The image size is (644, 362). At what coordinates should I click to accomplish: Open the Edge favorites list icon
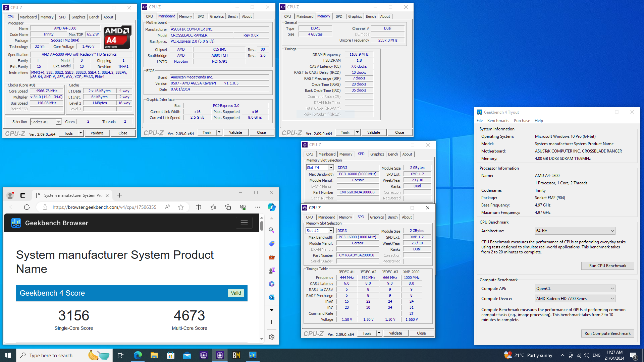tap(213, 207)
